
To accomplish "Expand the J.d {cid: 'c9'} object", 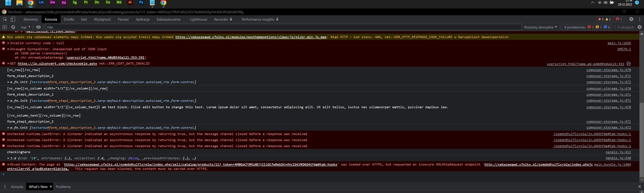I will tap(8, 158).
